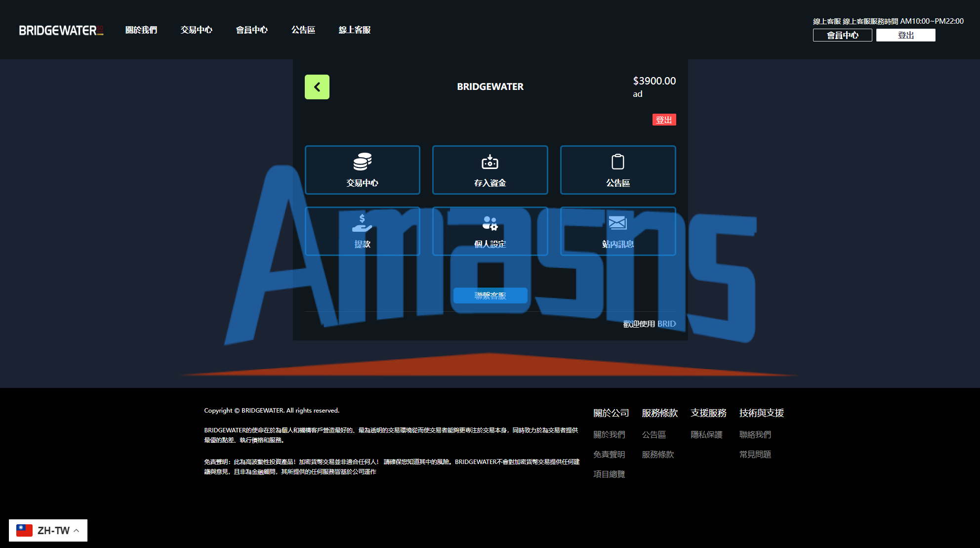Click the Taiwan flag language icon

24,530
